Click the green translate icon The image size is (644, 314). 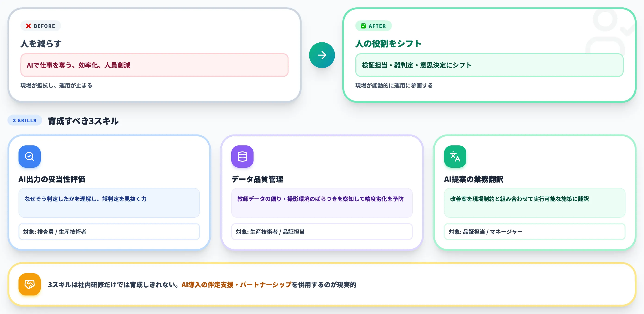pos(455,156)
